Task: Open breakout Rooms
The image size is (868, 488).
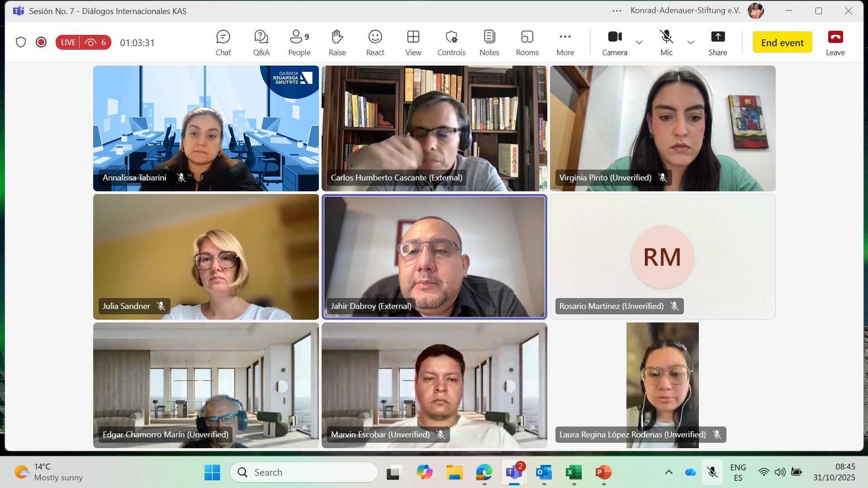Action: (x=527, y=43)
